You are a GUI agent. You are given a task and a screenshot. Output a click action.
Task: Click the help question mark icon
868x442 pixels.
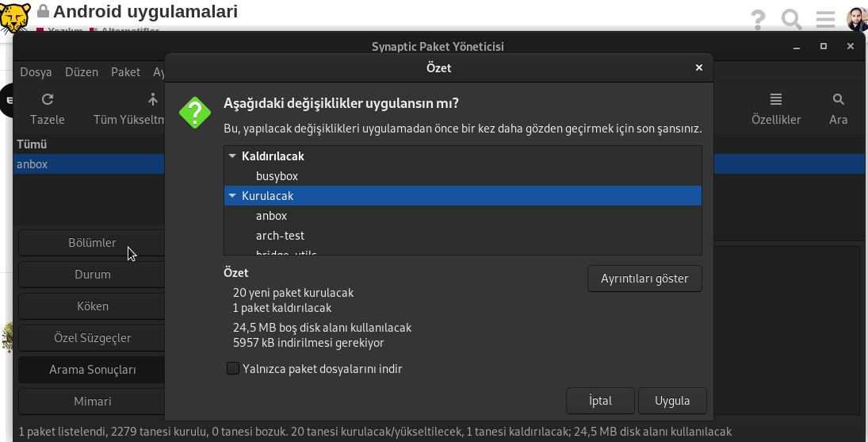click(x=758, y=19)
